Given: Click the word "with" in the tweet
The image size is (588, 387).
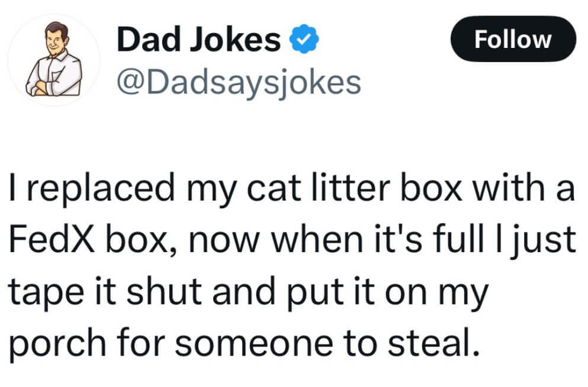Looking at the screenshot, I should pyautogui.click(x=513, y=189).
